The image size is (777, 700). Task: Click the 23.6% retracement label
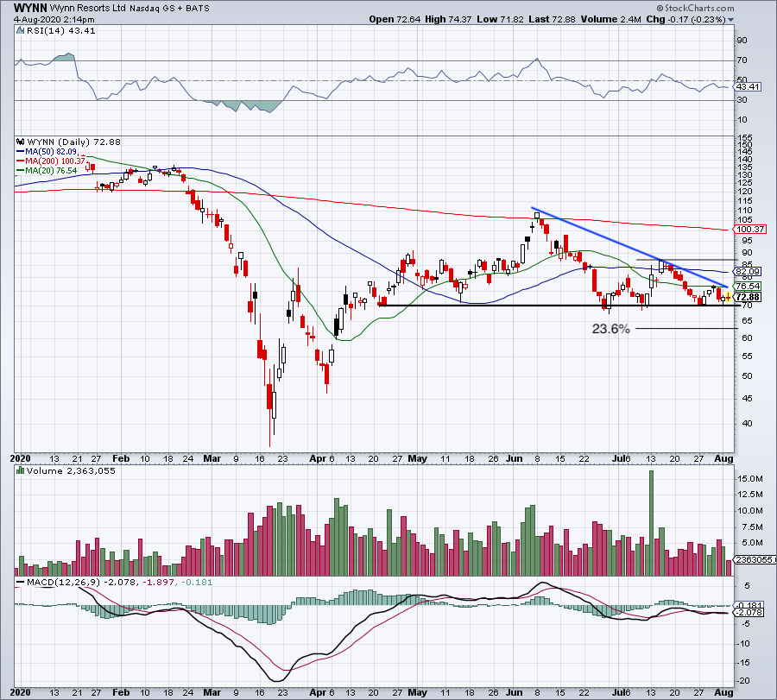[611, 329]
